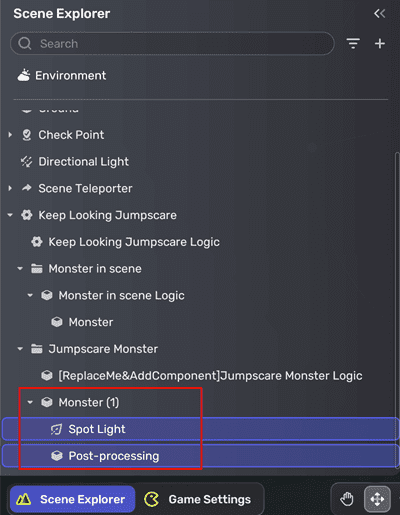Click the Spot Light icon
This screenshot has width=400, height=515.
(x=56, y=429)
